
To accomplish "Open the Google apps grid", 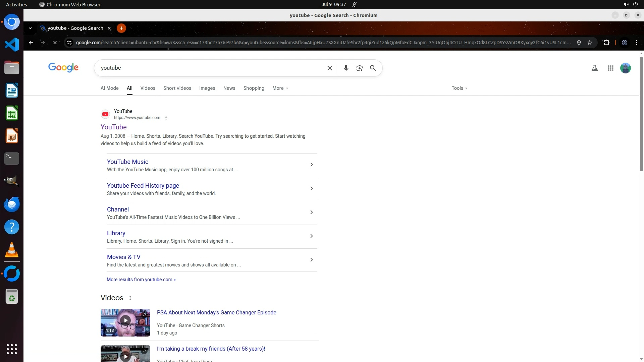I will pyautogui.click(x=610, y=68).
